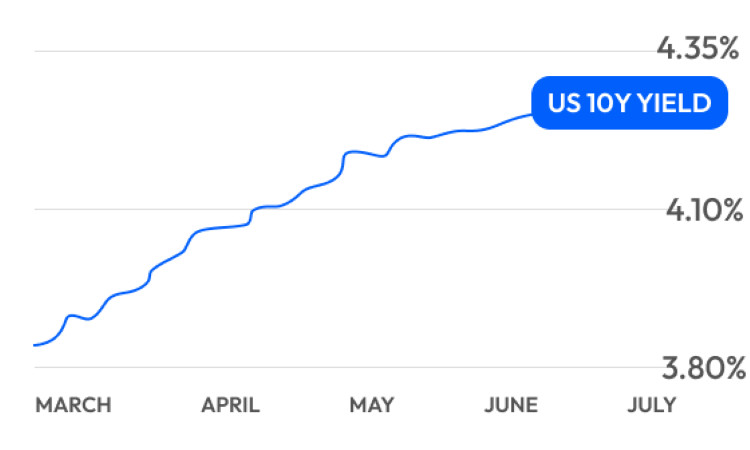Click the line endpoint touching the yield badge
The image size is (750, 450).
click(x=529, y=115)
